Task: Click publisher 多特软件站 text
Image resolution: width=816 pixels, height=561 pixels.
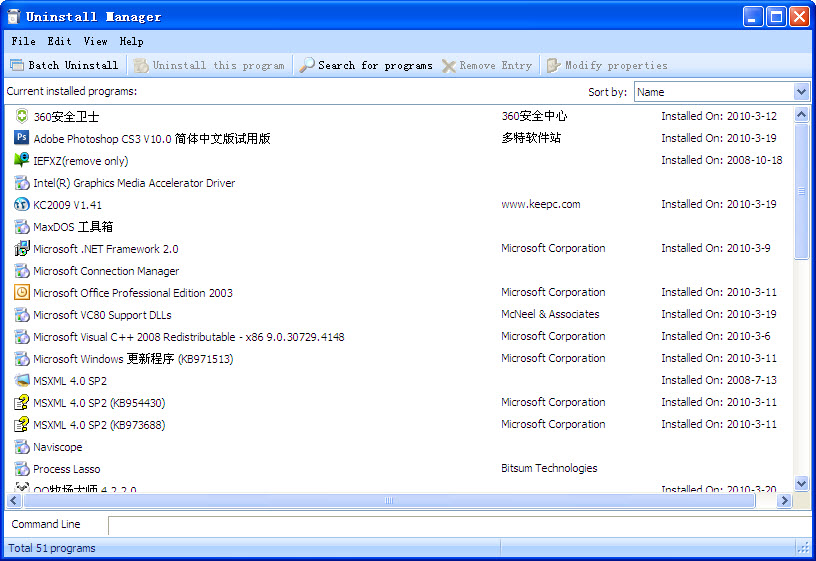Action: pos(531,137)
